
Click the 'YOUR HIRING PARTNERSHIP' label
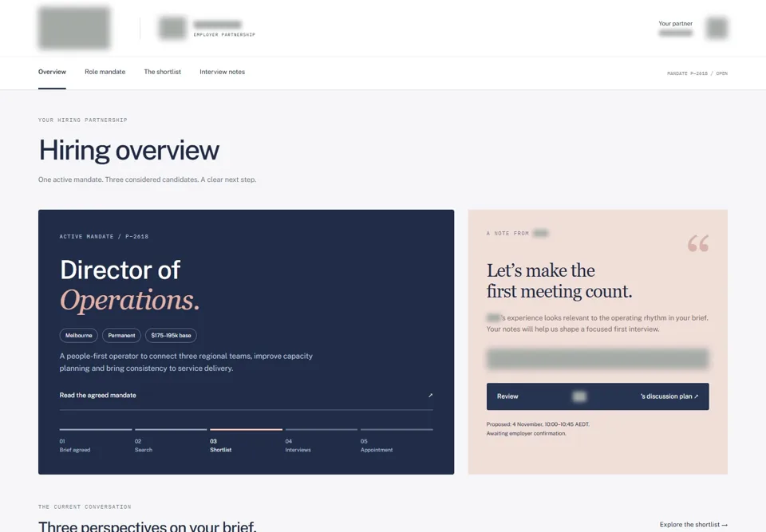click(82, 120)
